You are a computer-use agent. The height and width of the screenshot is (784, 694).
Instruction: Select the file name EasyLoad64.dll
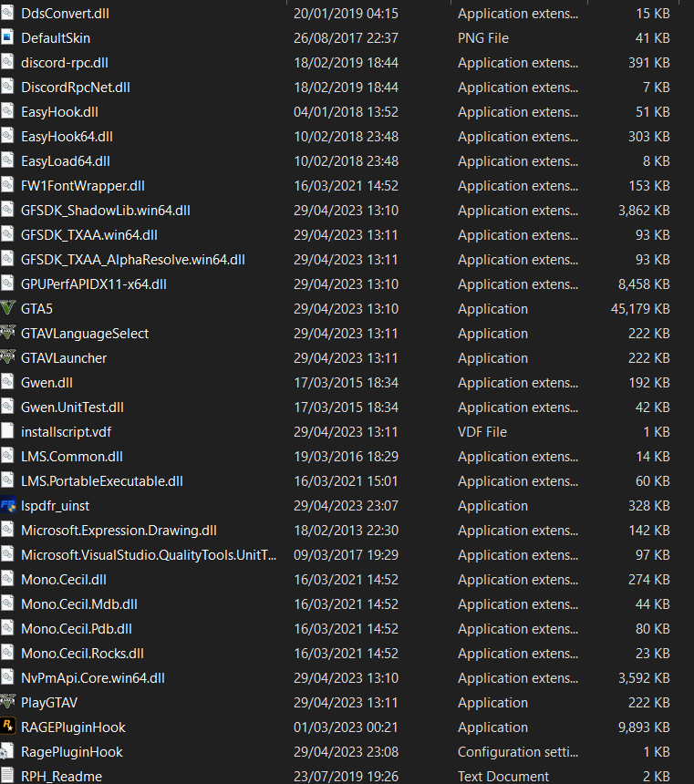click(66, 161)
